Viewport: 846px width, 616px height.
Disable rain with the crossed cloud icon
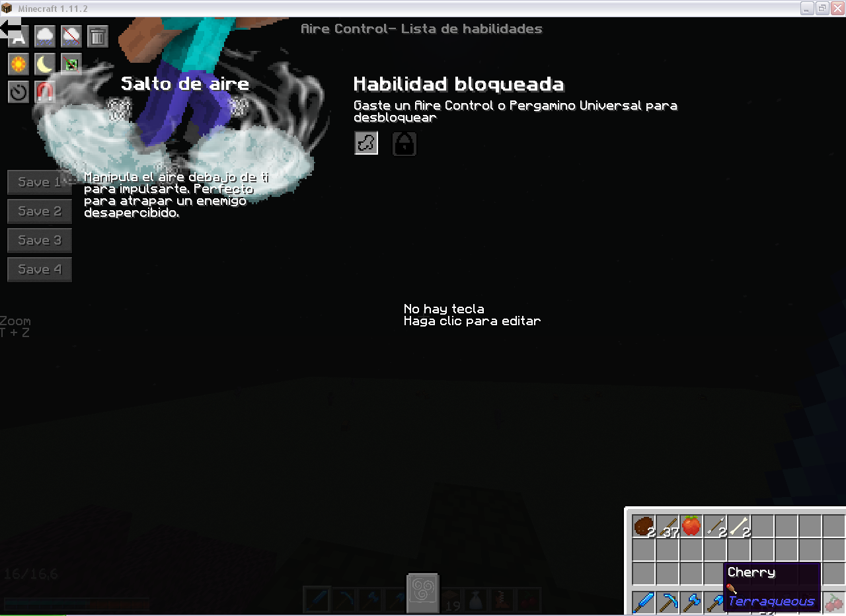[71, 36]
